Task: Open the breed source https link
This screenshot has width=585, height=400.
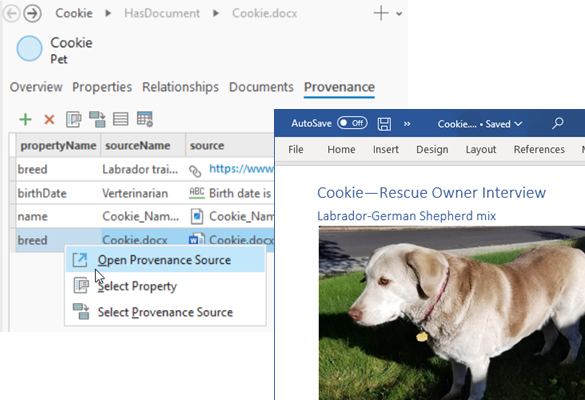Action: 241,169
